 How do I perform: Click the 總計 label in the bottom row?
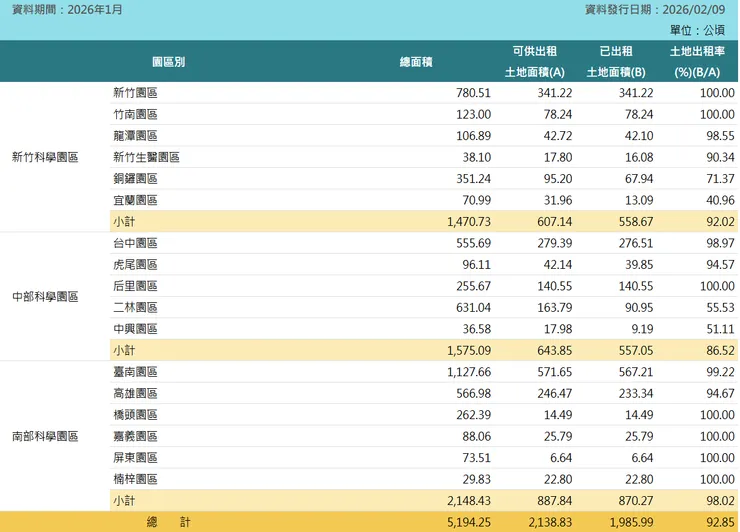(168, 522)
